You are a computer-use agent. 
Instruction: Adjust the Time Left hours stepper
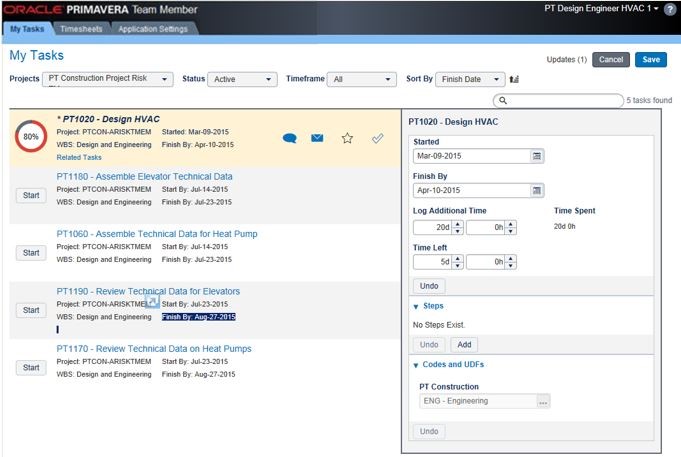click(511, 262)
